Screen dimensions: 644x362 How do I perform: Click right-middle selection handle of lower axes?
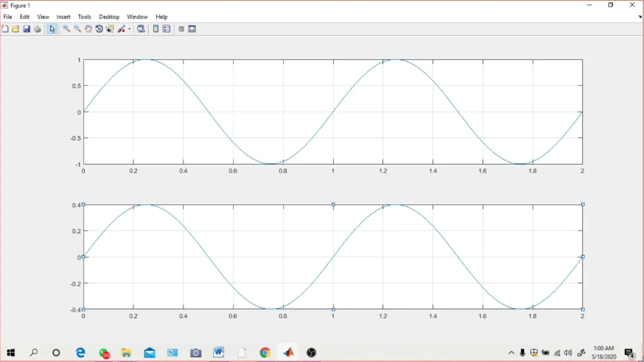tap(583, 257)
